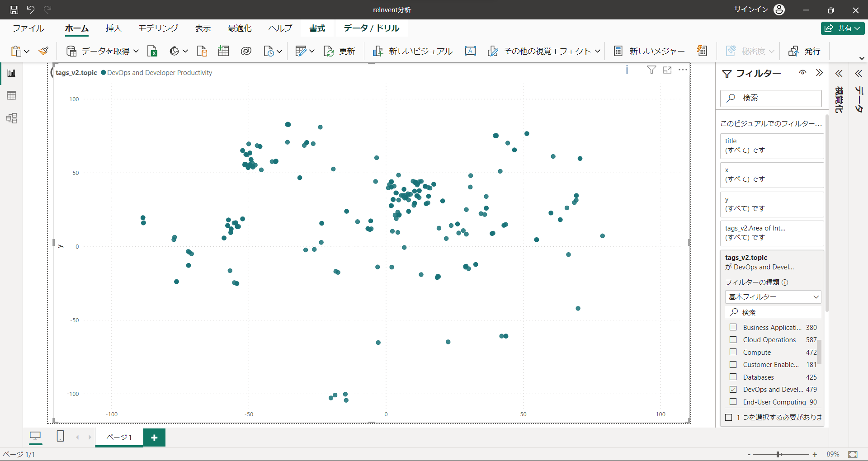
Task: Expand the データを取得 dropdown
Action: click(136, 51)
